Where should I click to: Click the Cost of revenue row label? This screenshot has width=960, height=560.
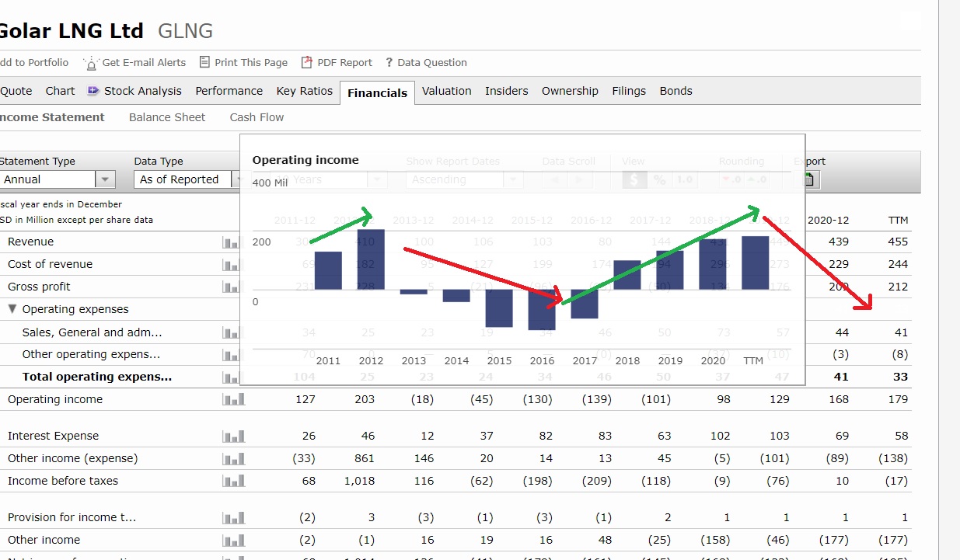(50, 264)
